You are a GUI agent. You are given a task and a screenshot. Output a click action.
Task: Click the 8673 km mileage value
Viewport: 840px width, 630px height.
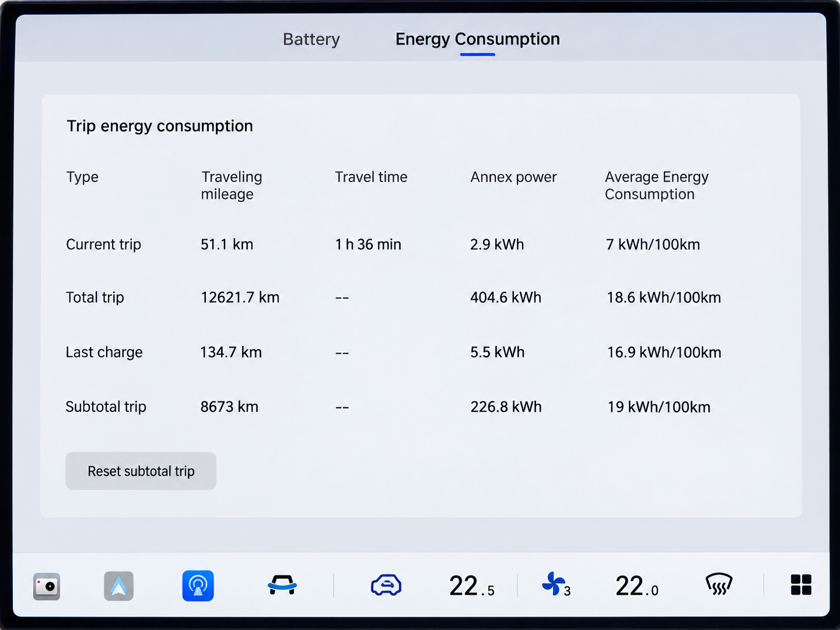tap(230, 407)
